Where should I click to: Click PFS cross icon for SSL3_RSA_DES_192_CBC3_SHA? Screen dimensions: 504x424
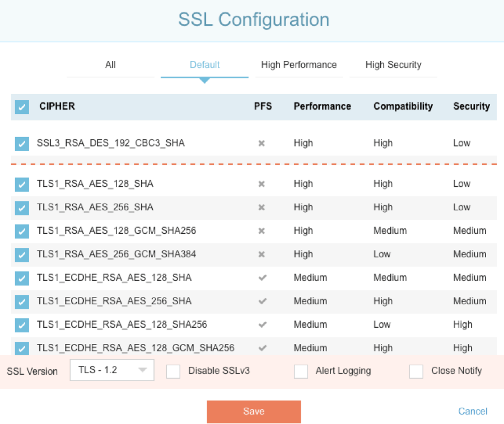(261, 143)
